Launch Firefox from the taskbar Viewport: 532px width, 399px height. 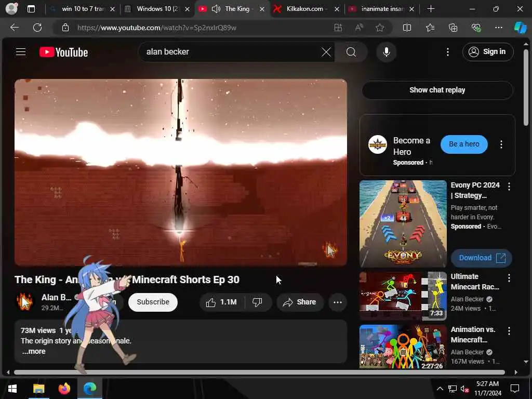[64, 389]
